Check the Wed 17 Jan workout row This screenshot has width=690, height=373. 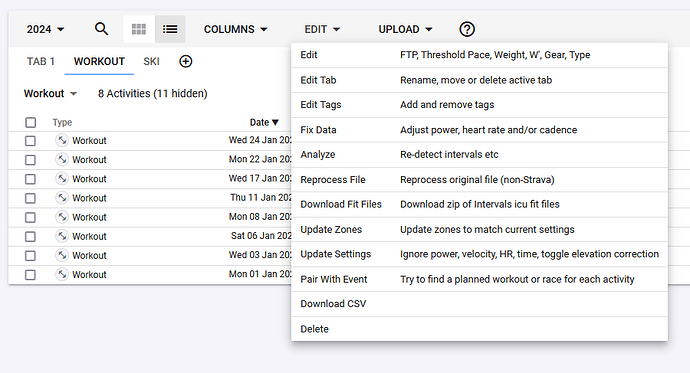(x=30, y=179)
